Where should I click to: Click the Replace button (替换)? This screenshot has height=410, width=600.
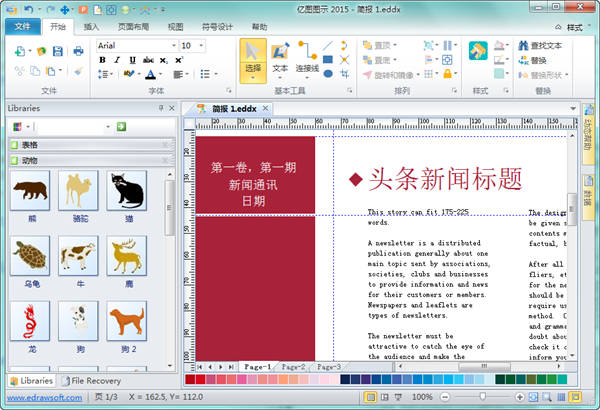(532, 60)
